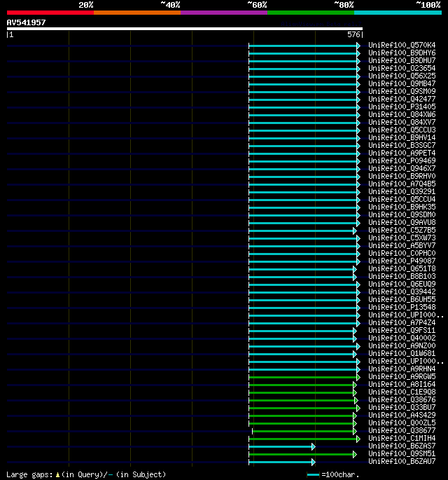Select the UniRef100_A7Q4B5 label

[402, 184]
